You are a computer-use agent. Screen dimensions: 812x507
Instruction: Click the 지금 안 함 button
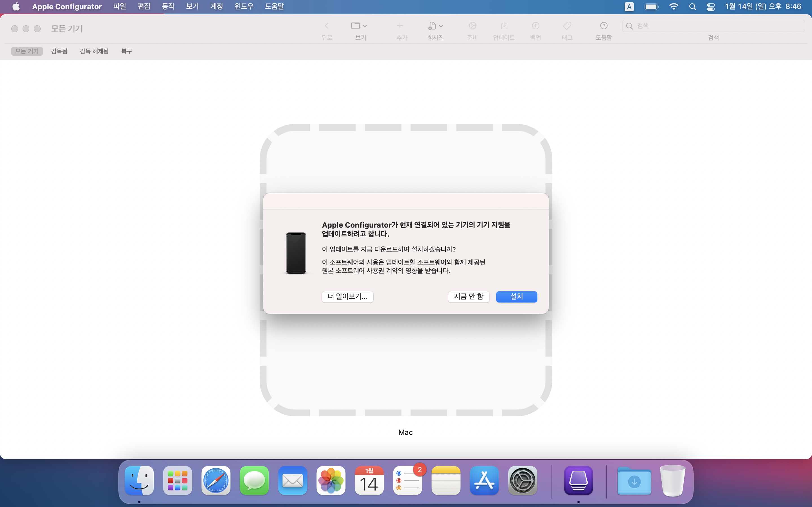pyautogui.click(x=468, y=296)
